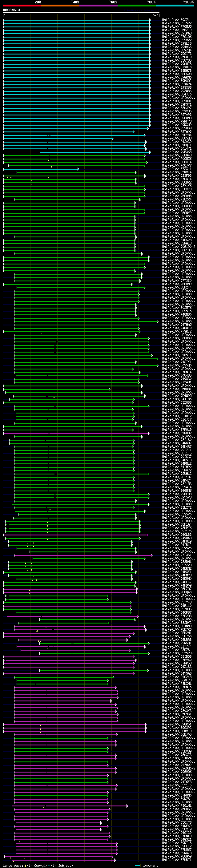197x868 pixels.
Task: Select hit label UniRef100_Q8W5Q8
Action: (x=176, y=139)
